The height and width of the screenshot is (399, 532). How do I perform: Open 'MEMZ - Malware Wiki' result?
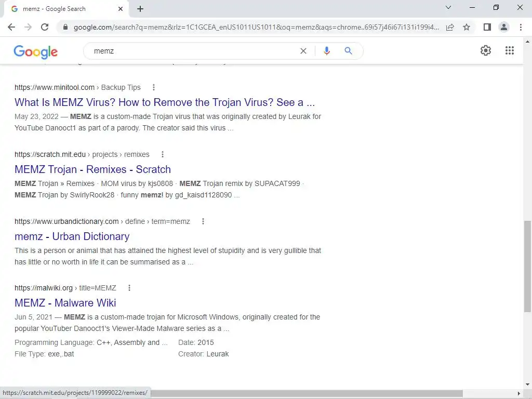65,303
